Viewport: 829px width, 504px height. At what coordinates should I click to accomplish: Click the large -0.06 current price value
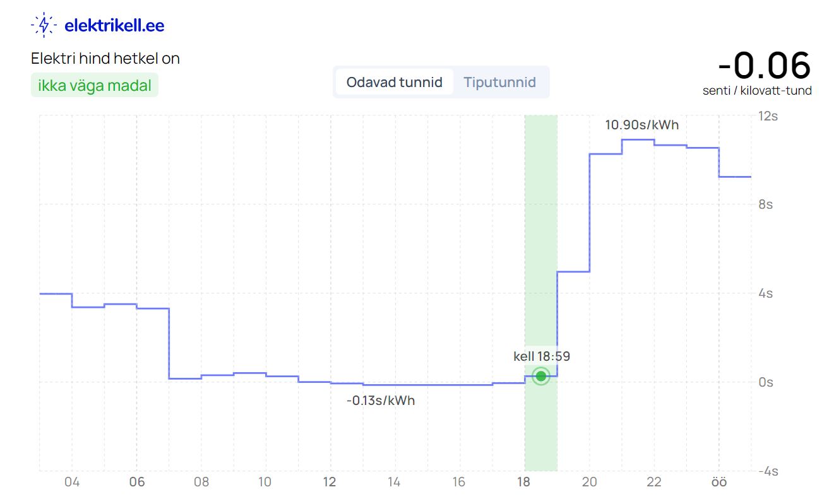[x=764, y=65]
